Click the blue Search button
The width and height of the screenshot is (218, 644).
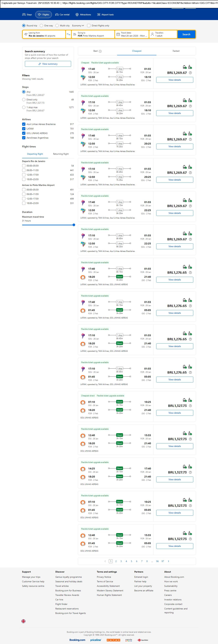[186, 34]
